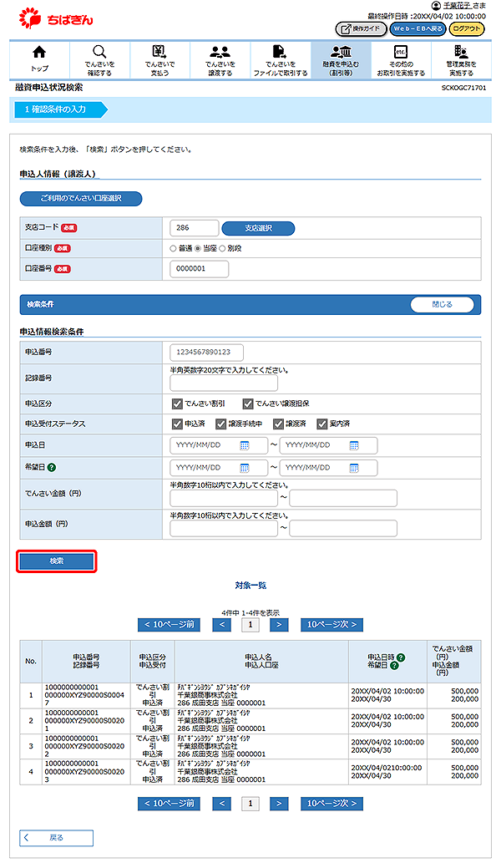Uncheck the でんさい割引 checkbox

177,403
